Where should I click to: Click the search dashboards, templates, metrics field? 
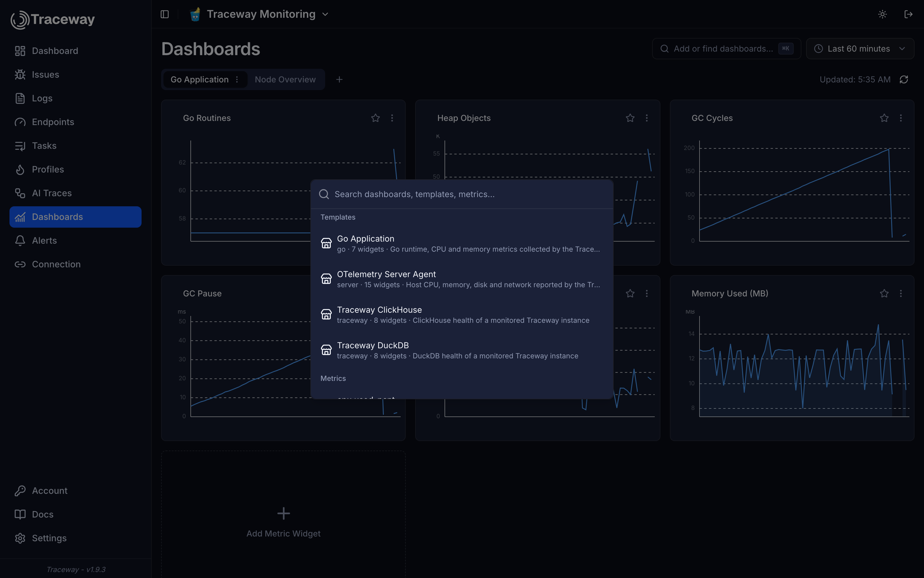(462, 194)
